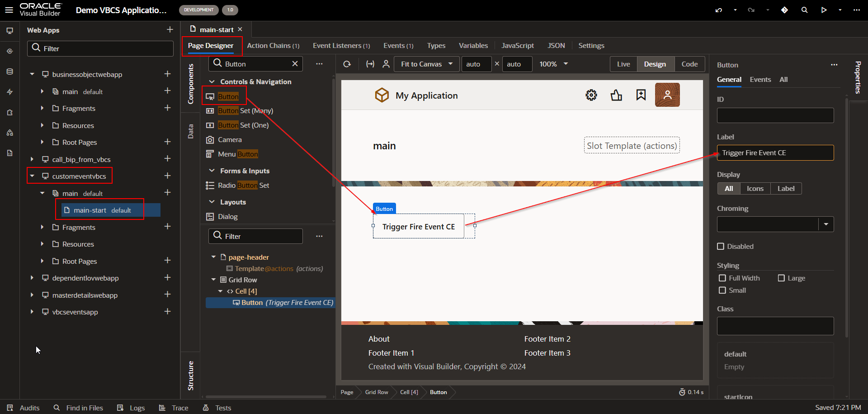This screenshot has width=868, height=414.
Task: Expand call_bip_from_vbcs tree node
Action: (x=32, y=159)
